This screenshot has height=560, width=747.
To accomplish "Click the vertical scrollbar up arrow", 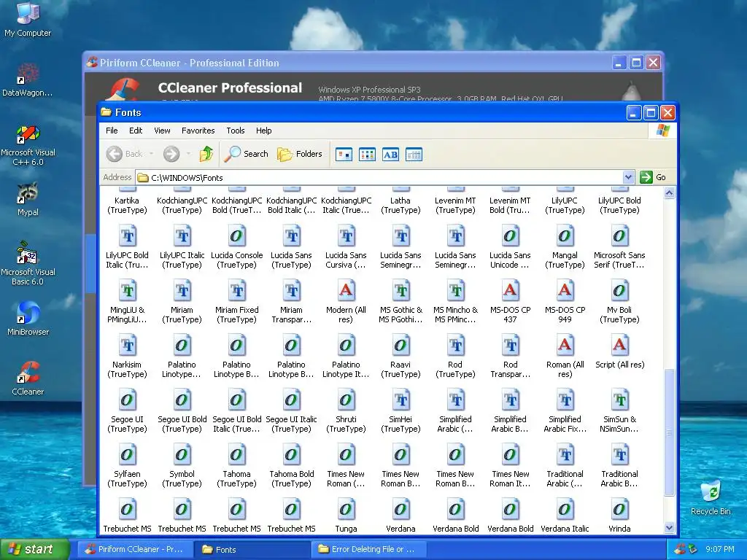I will (670, 192).
